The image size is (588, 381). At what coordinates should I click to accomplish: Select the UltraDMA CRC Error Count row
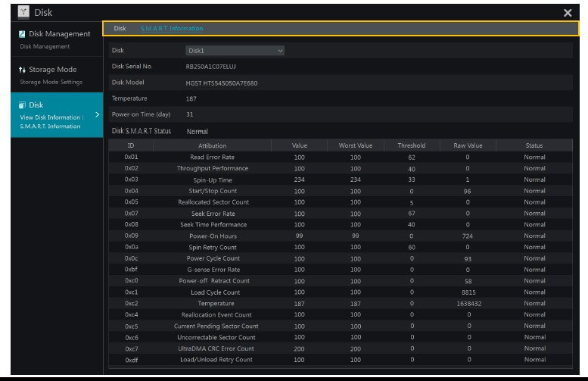pyautogui.click(x=341, y=348)
